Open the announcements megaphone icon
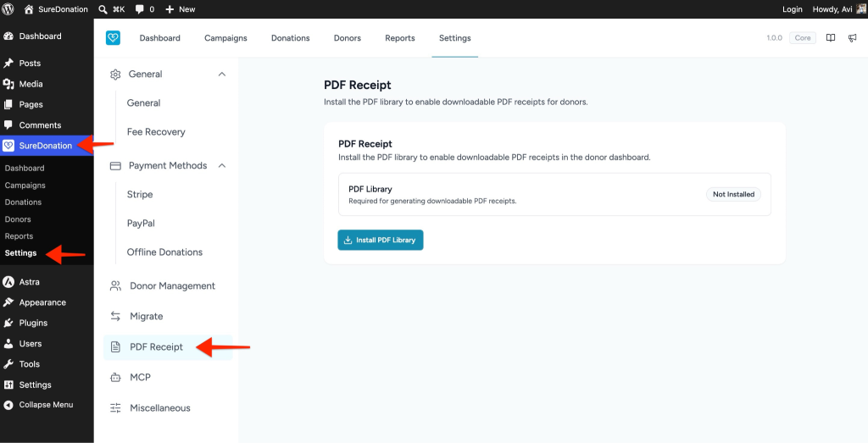 point(853,38)
